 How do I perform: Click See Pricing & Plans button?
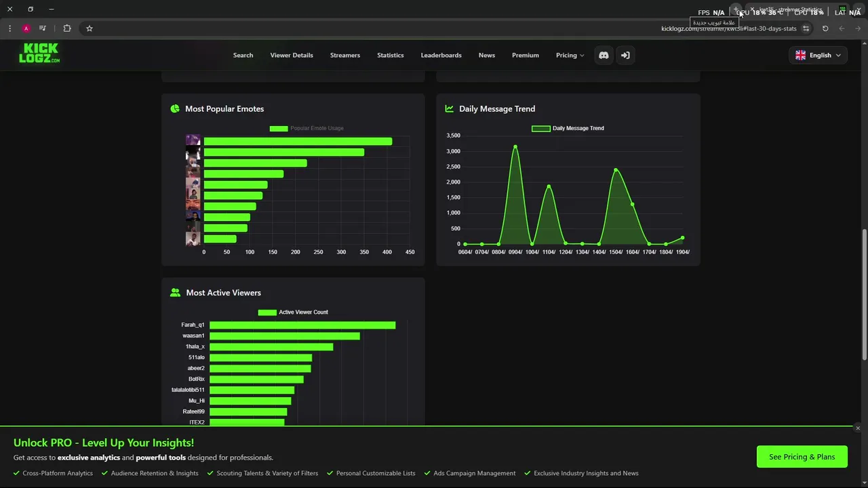[802, 457]
